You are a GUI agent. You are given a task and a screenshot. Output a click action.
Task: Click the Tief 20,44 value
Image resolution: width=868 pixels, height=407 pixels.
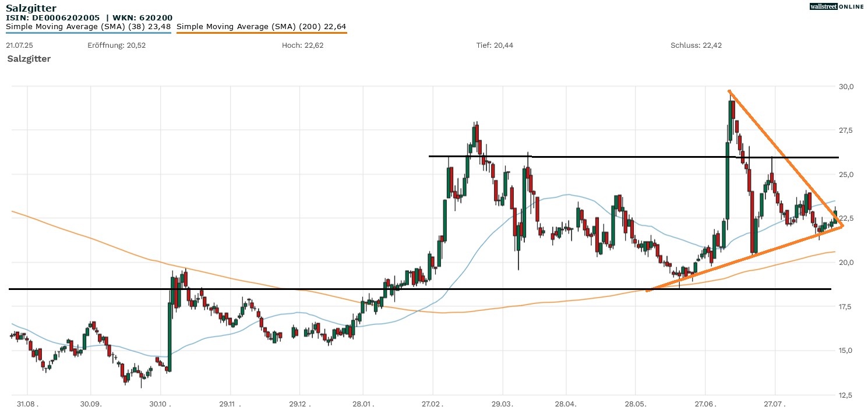(495, 45)
